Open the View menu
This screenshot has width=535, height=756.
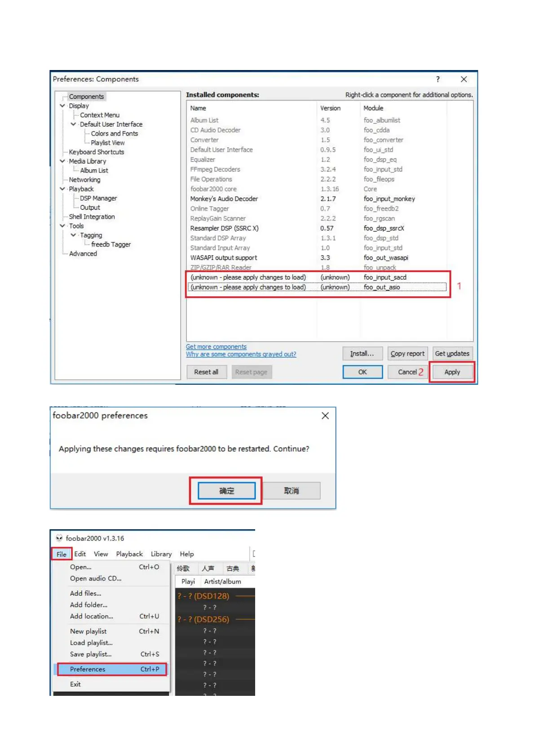[x=101, y=554]
